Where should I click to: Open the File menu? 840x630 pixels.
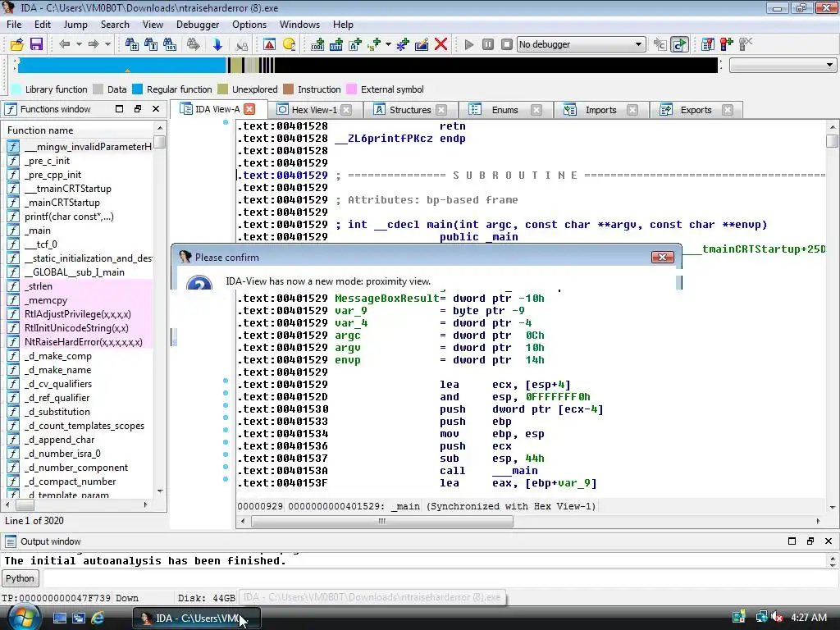(14, 25)
